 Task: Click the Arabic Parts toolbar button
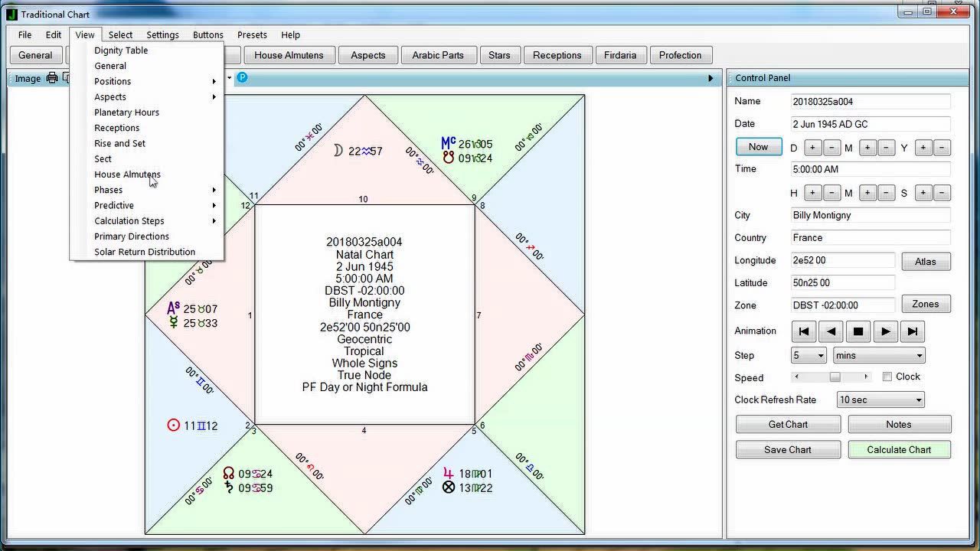point(438,55)
